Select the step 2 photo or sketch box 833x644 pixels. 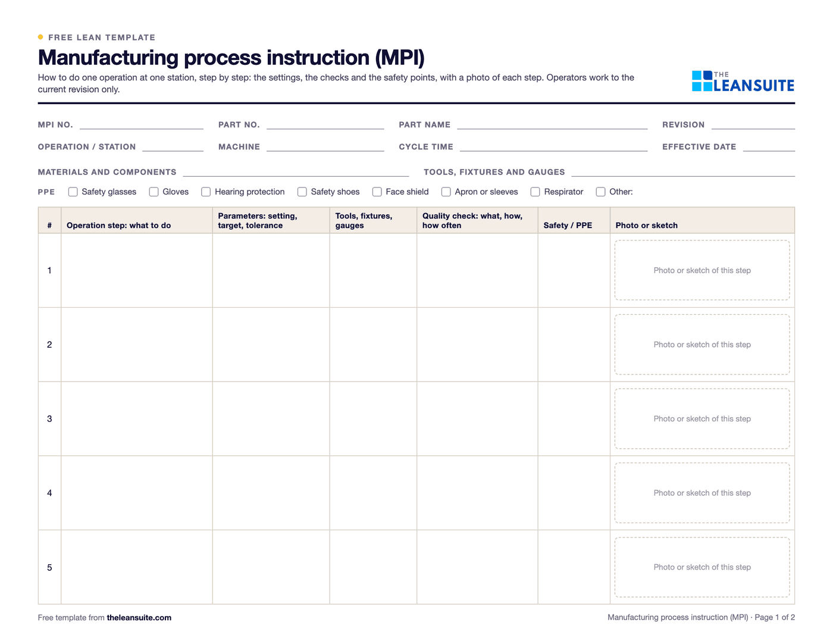702,345
